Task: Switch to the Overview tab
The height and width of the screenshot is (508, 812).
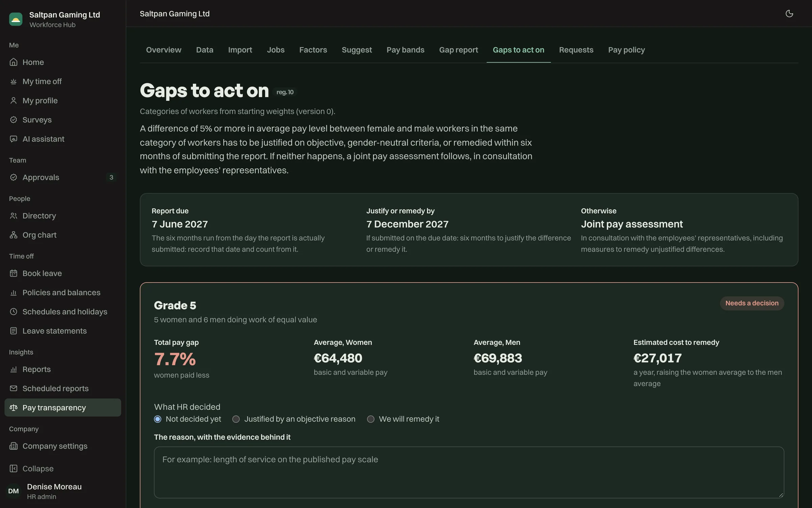Action: pos(164,50)
